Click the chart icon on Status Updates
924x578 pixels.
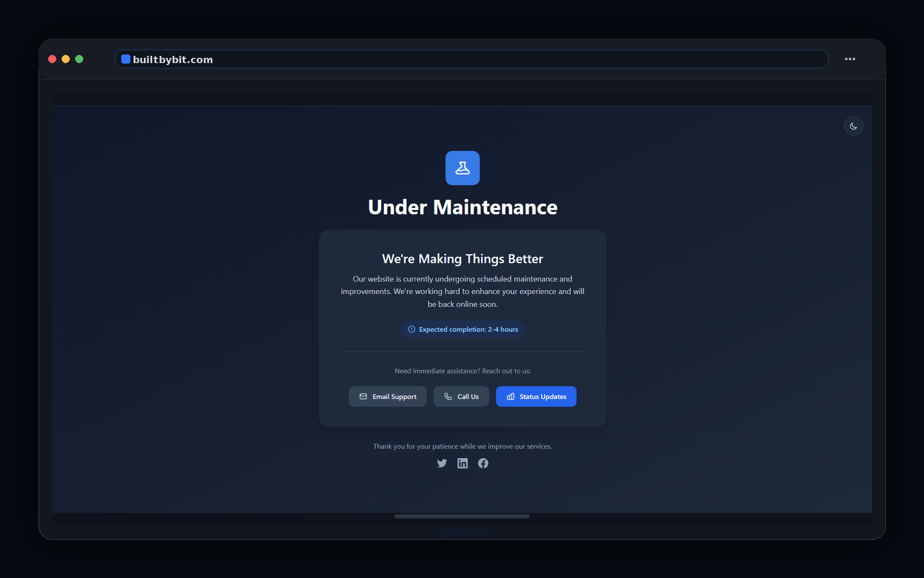click(510, 396)
